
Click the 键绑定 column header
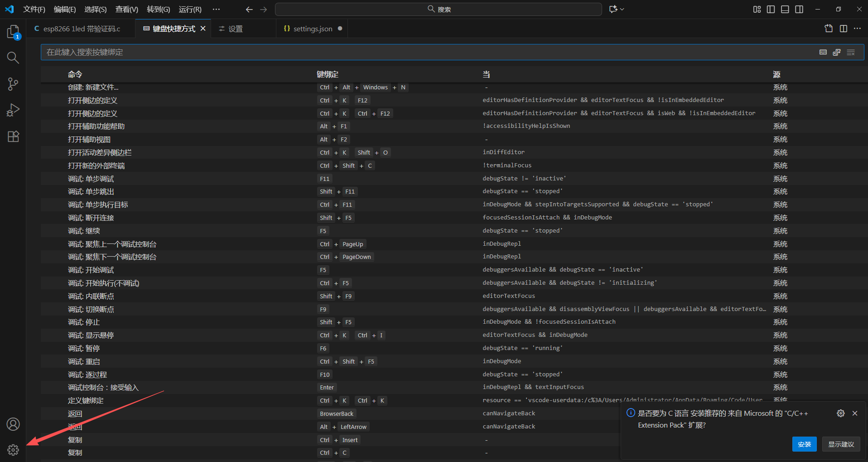[328, 74]
